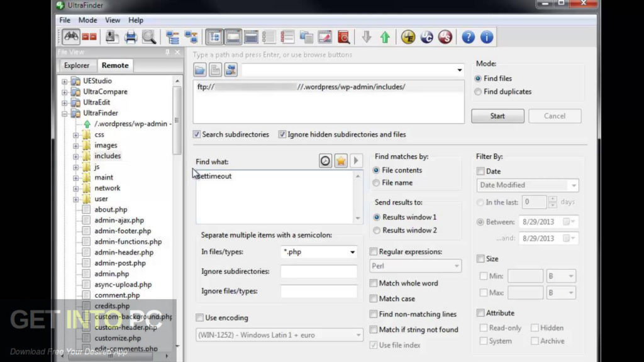Collapse the UltraFinder tree node

point(65,113)
